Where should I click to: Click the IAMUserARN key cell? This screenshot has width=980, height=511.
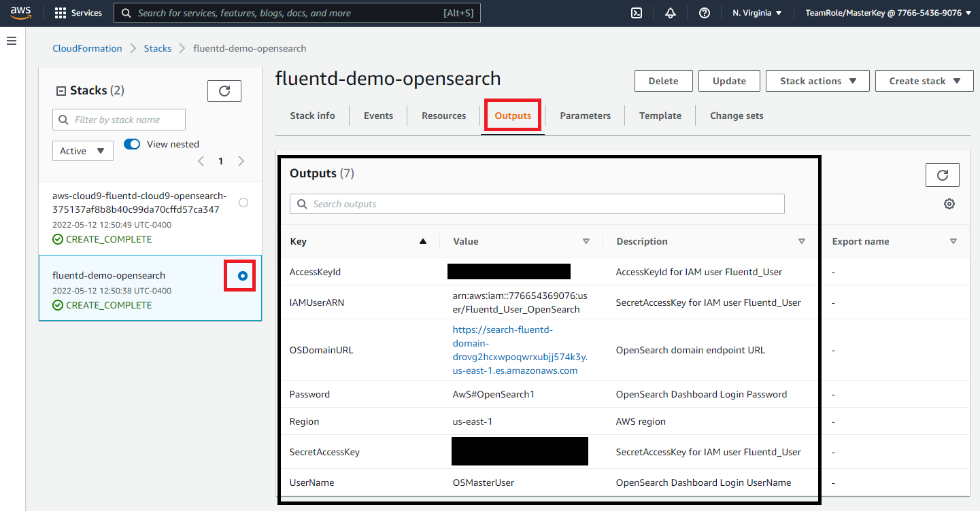tap(317, 302)
